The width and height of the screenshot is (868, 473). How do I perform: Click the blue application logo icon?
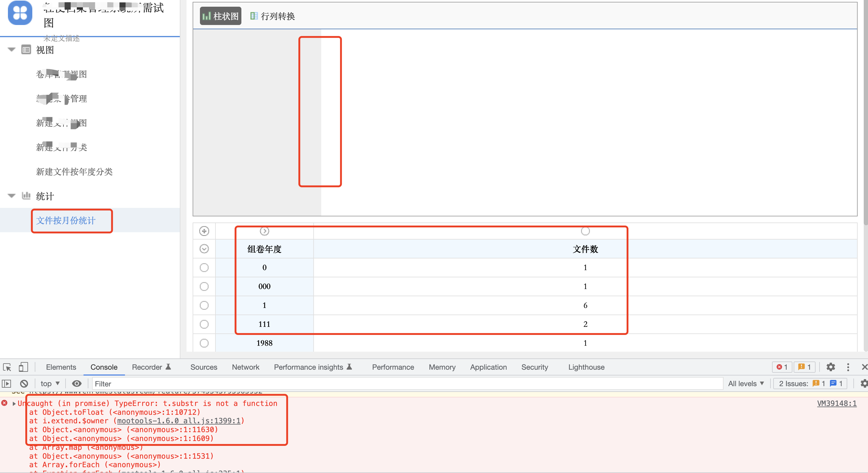tap(20, 13)
